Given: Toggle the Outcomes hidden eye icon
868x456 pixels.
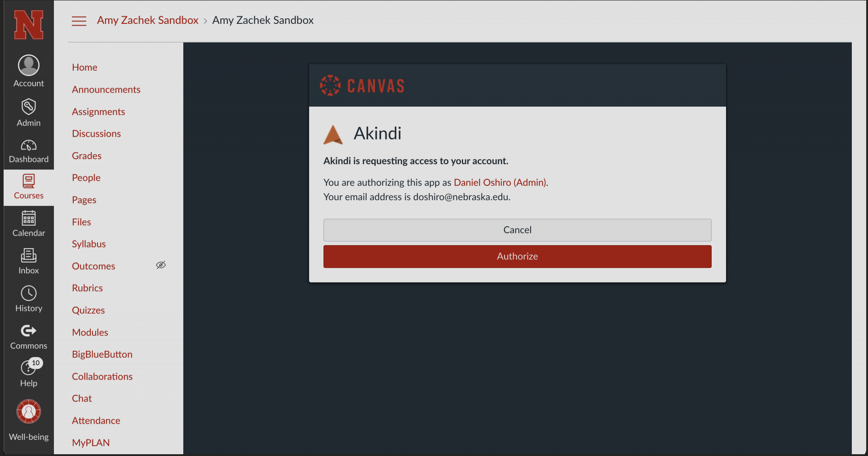Looking at the screenshot, I should click(161, 265).
